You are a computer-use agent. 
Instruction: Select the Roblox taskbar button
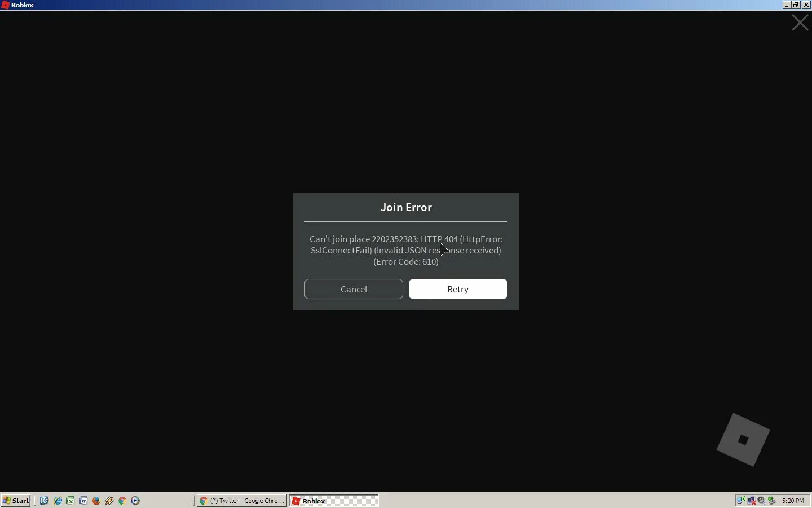click(334, 501)
